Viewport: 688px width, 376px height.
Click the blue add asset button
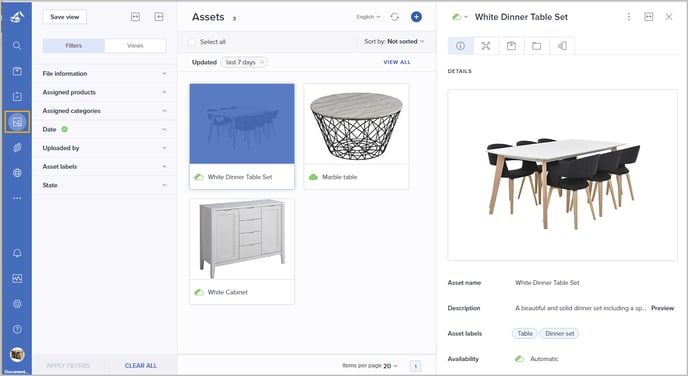[x=416, y=17]
